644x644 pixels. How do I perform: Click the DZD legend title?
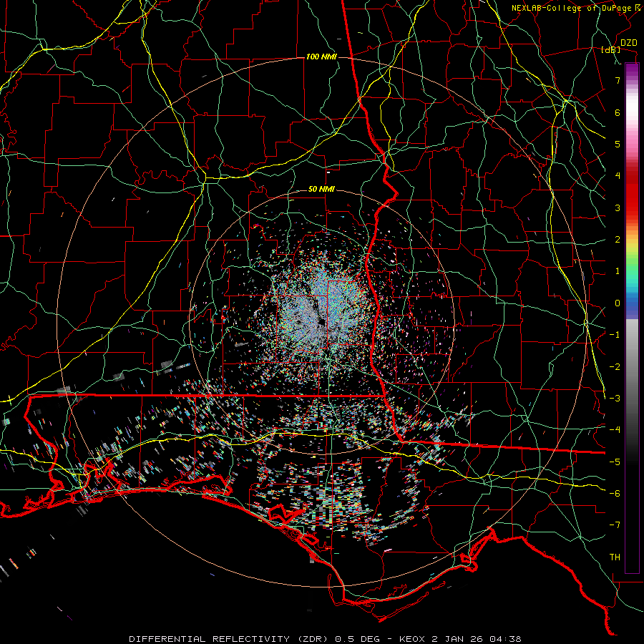point(628,43)
